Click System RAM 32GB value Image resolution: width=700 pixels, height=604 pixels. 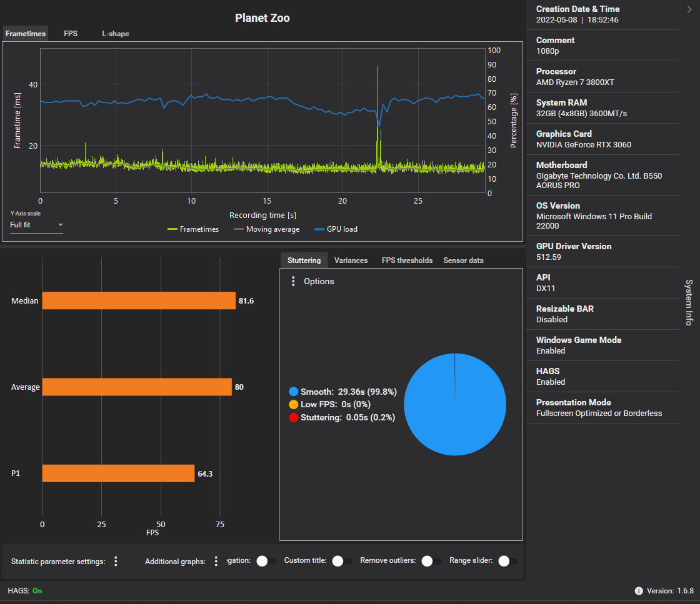(581, 114)
